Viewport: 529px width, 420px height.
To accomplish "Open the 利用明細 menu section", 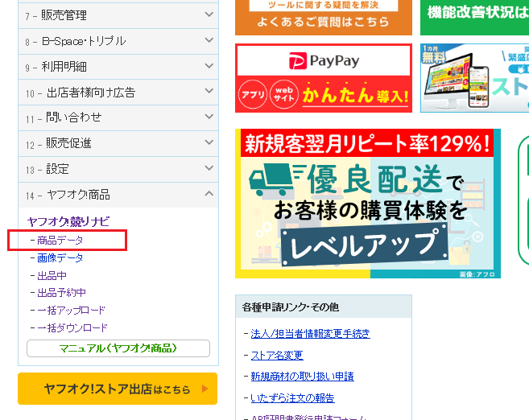I will coord(118,67).
